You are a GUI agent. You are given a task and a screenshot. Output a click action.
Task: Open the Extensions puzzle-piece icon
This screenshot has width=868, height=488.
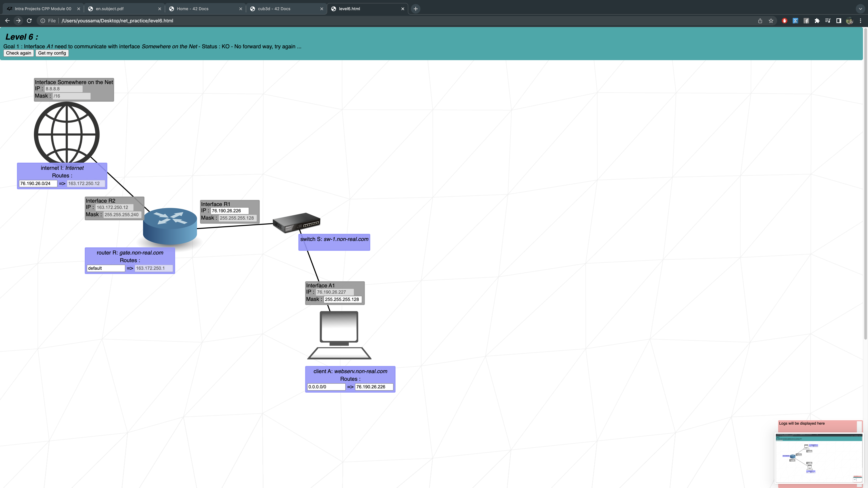(817, 21)
